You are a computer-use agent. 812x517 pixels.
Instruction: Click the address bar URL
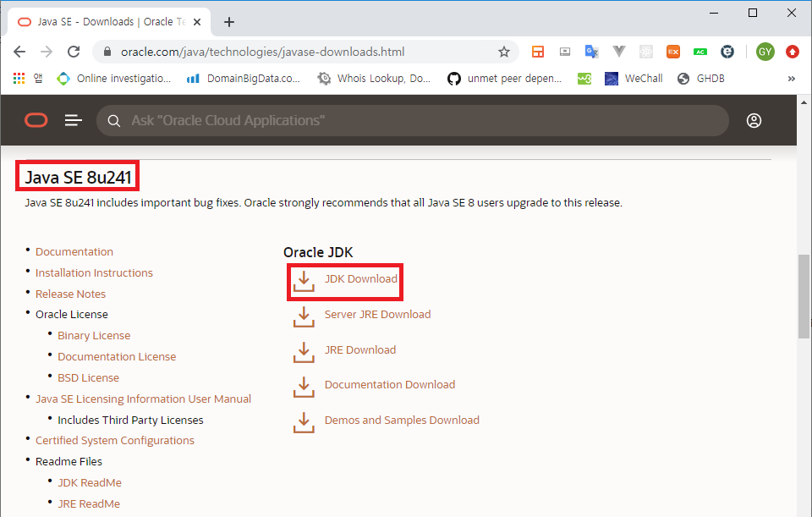(262, 52)
